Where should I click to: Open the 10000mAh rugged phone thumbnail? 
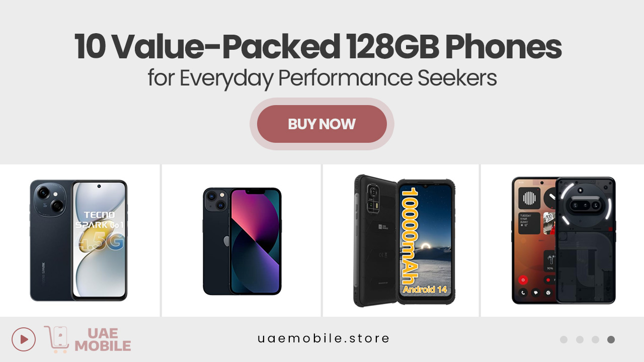point(405,240)
